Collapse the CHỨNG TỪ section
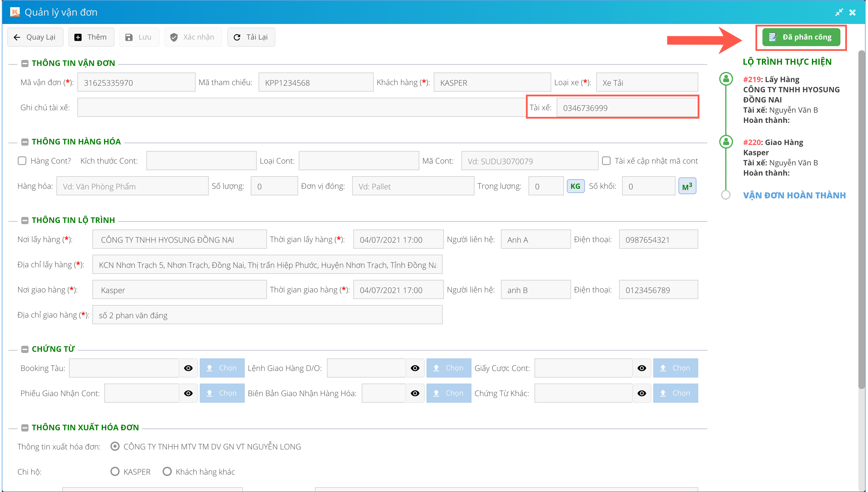Screen dimensions: 868x492 pos(25,349)
